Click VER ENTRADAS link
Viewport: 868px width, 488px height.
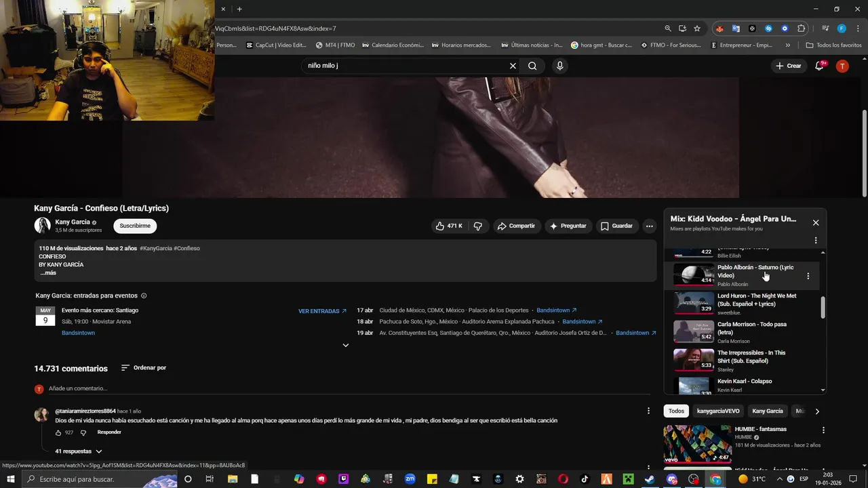[x=322, y=311]
